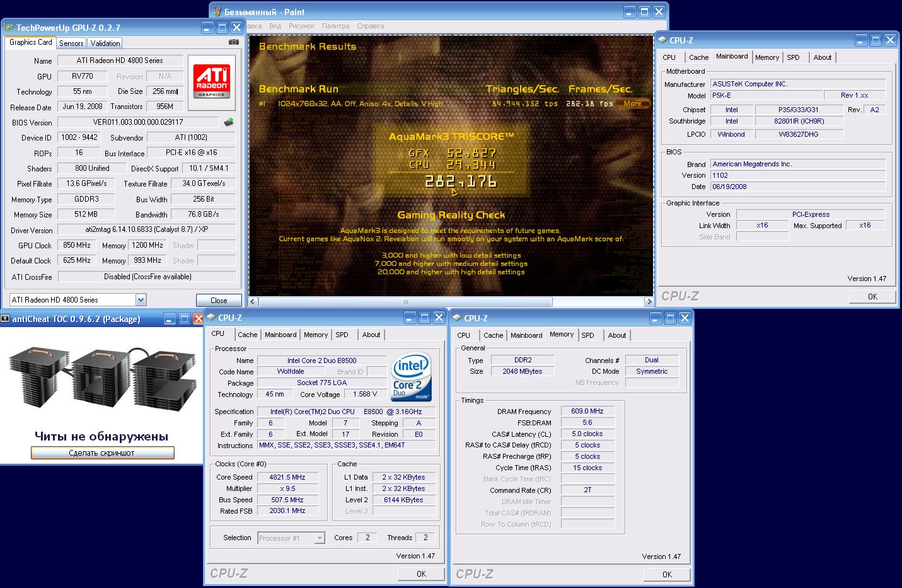
Task: Click the DRAM Frequency value 609.0 MHz
Action: [x=587, y=411]
